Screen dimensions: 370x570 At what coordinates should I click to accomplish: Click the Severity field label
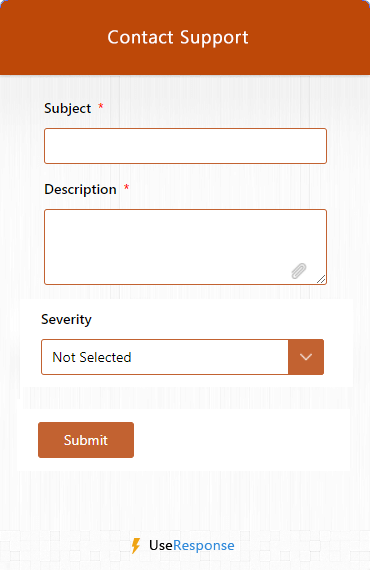point(67,320)
